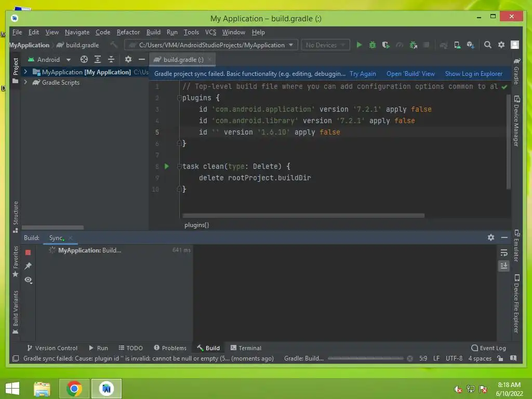Hide the Project panel with minus icon
Viewport: 532px width, 399px height.
coord(141,59)
